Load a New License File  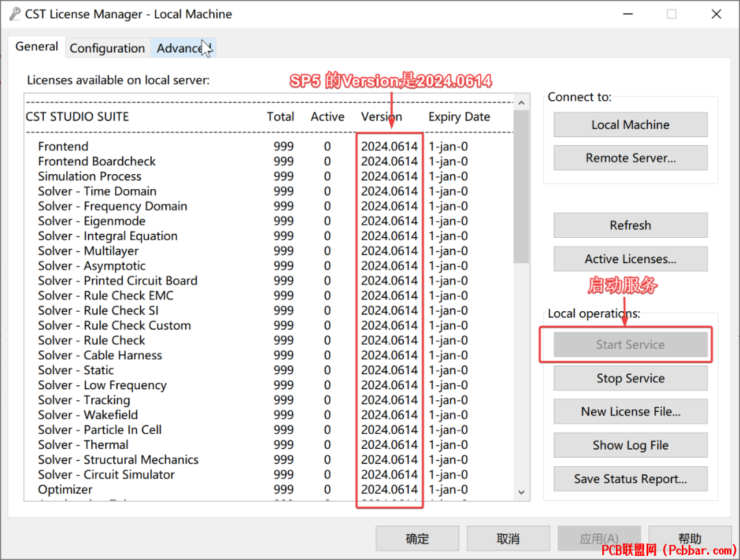[630, 412]
